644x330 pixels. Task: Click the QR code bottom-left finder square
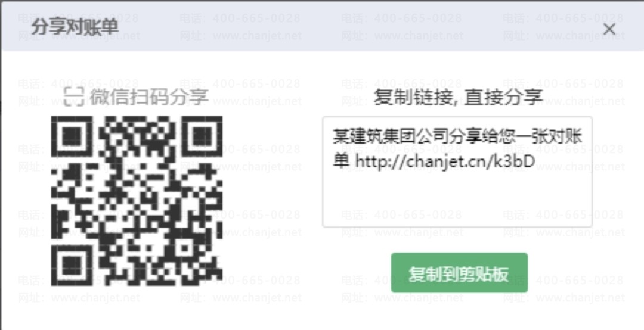72,266
